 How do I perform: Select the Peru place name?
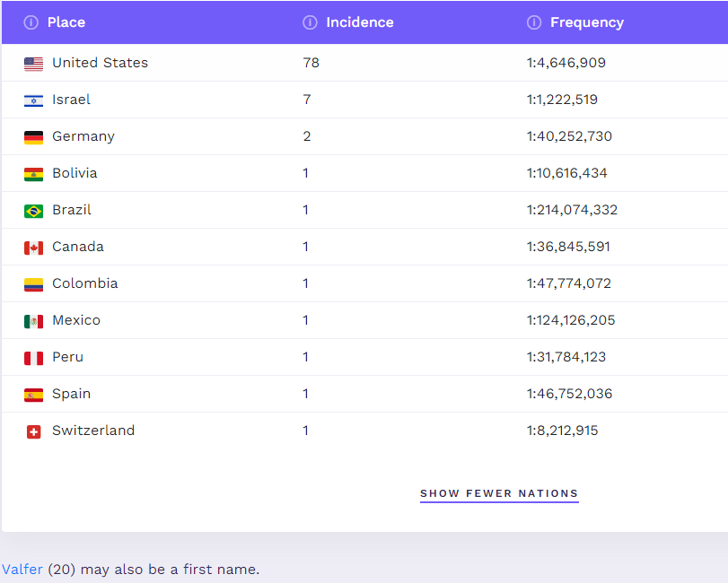(68, 357)
